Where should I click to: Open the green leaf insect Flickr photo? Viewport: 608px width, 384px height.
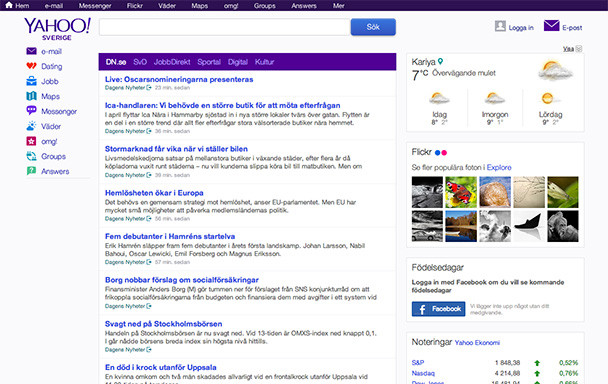click(563, 192)
